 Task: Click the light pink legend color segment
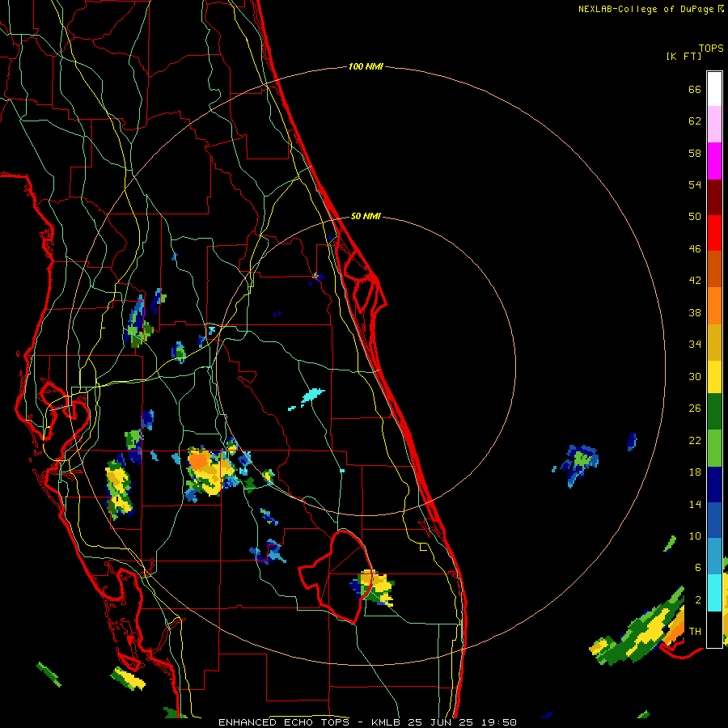click(714, 125)
